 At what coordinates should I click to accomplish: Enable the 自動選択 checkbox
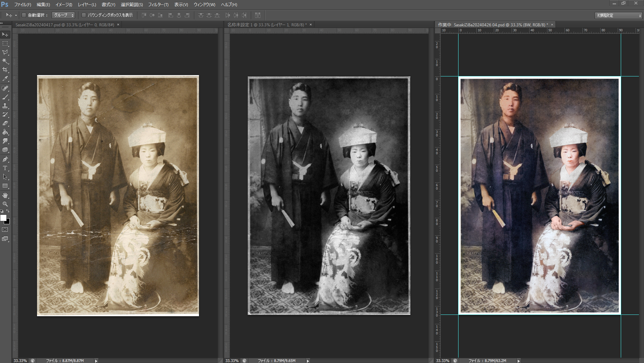pos(24,15)
